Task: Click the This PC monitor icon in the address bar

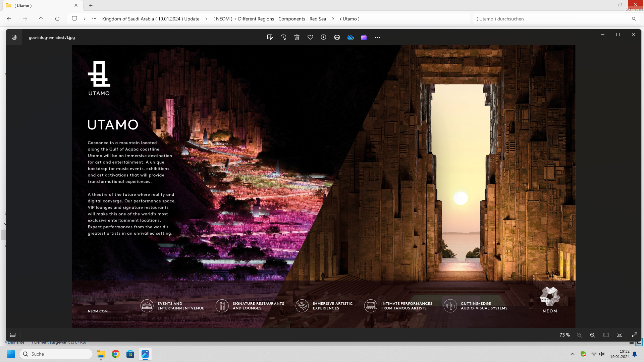Action: click(x=74, y=19)
